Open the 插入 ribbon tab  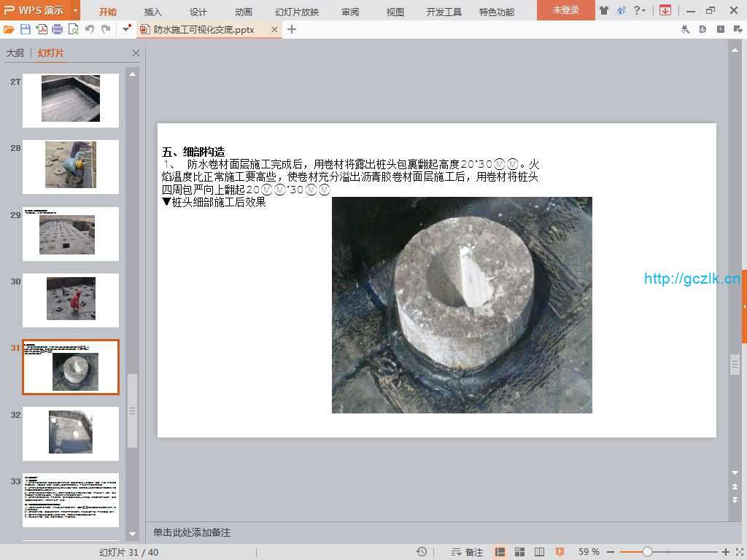[x=153, y=12]
